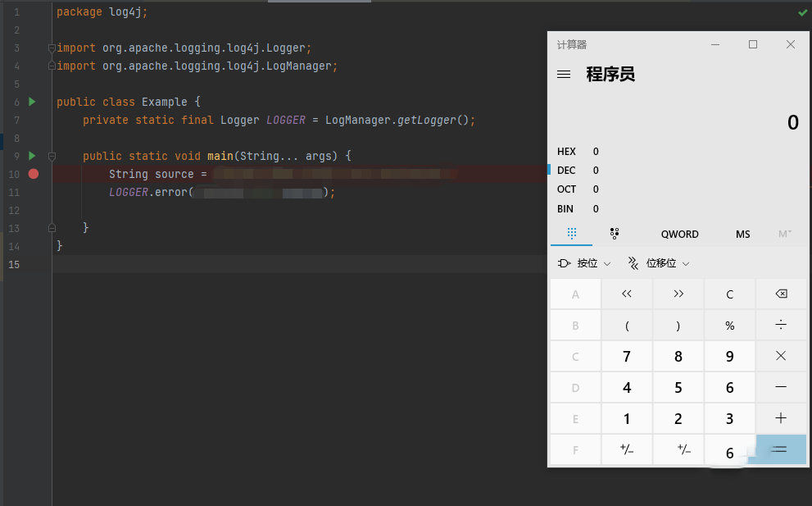Click the 程序员 mode title in calculator
Image resolution: width=812 pixels, height=506 pixels.
point(610,75)
